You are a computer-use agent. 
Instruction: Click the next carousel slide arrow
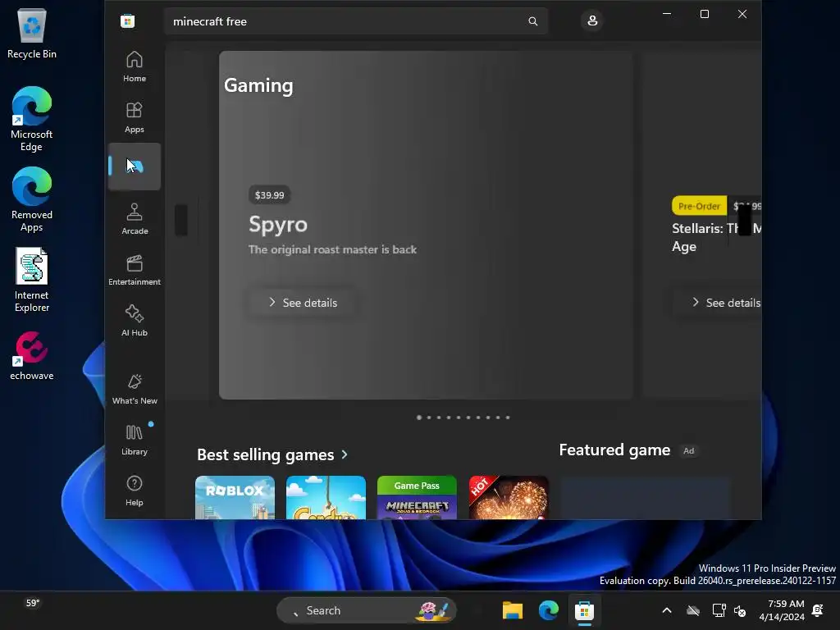(x=745, y=220)
